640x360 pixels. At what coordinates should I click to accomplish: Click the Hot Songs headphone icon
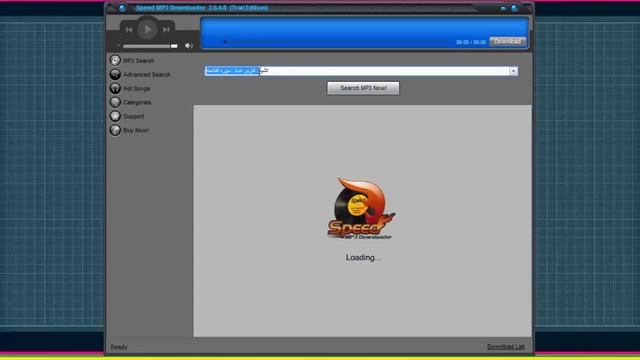pos(115,88)
